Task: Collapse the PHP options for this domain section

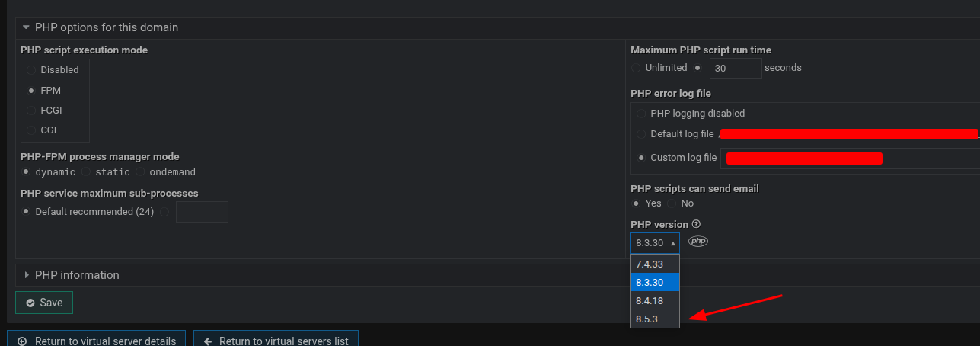Action: coord(27,27)
